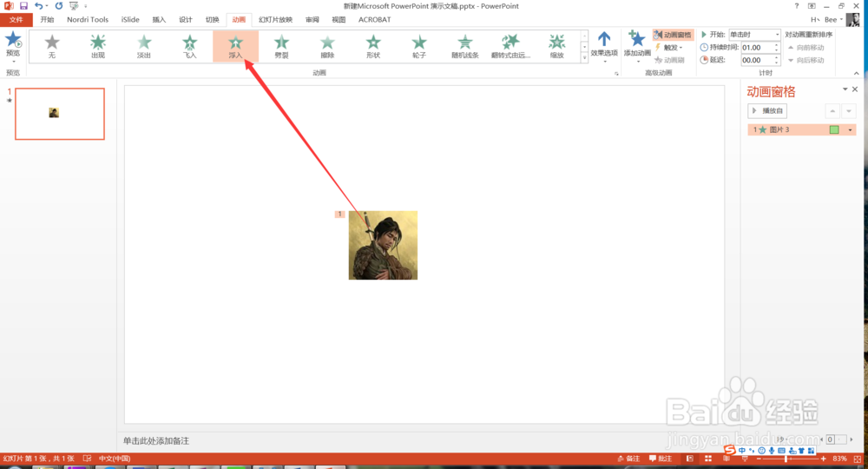This screenshot has width=868, height=469.
Task: Expand the animation gallery with the More arrow
Action: (x=584, y=57)
